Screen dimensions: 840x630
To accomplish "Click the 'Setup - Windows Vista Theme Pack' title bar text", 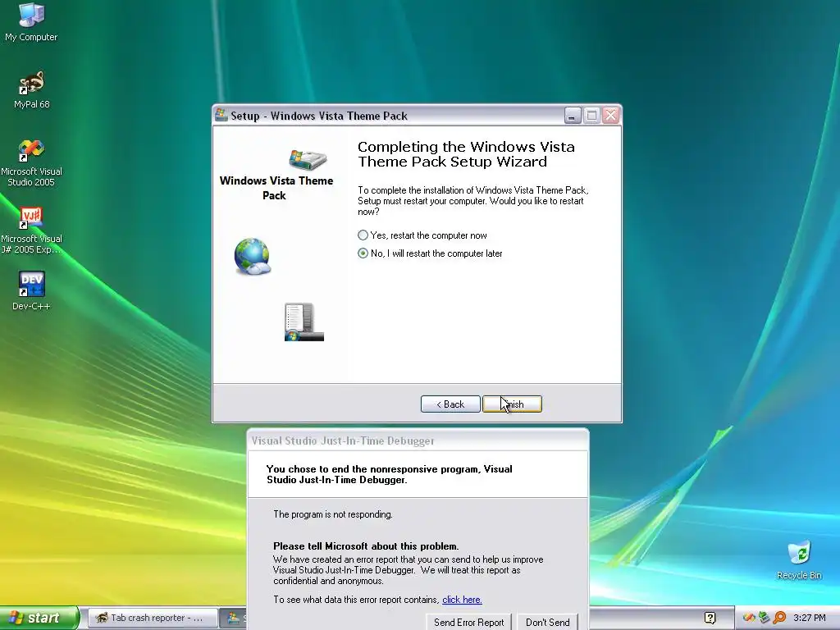I will (319, 116).
